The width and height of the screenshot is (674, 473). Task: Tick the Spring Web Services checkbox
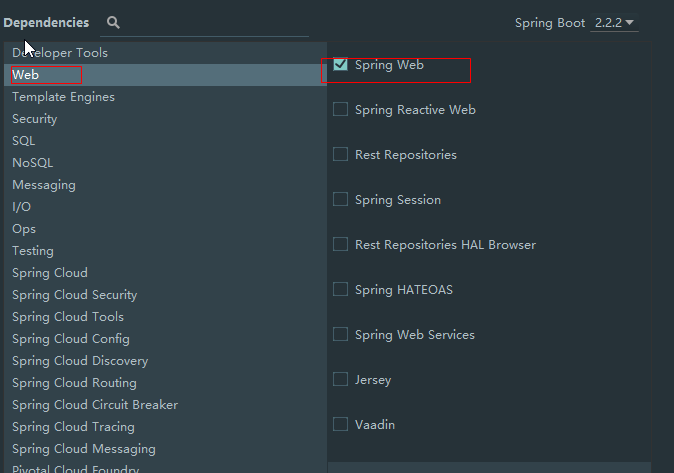point(340,334)
